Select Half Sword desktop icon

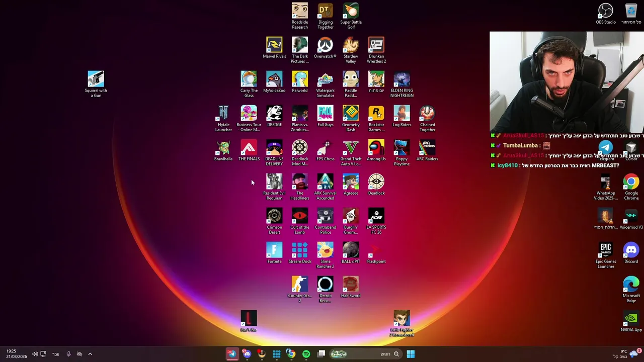351,287
